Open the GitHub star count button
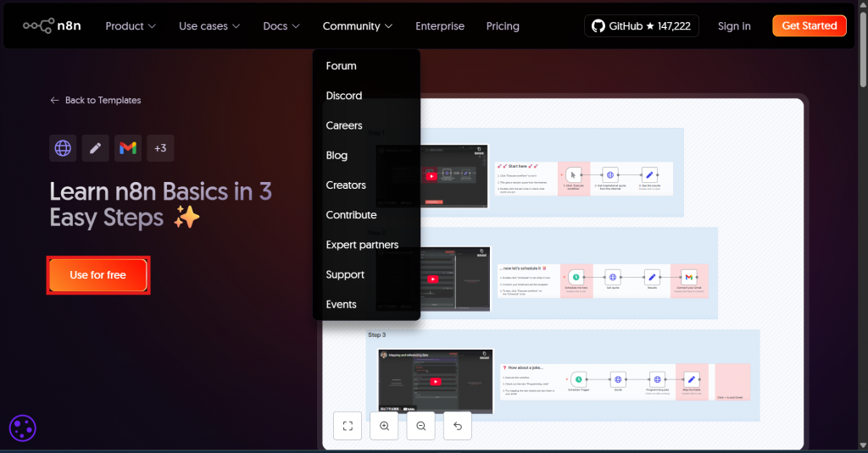Screen dimensions: 868x453 point(642,26)
